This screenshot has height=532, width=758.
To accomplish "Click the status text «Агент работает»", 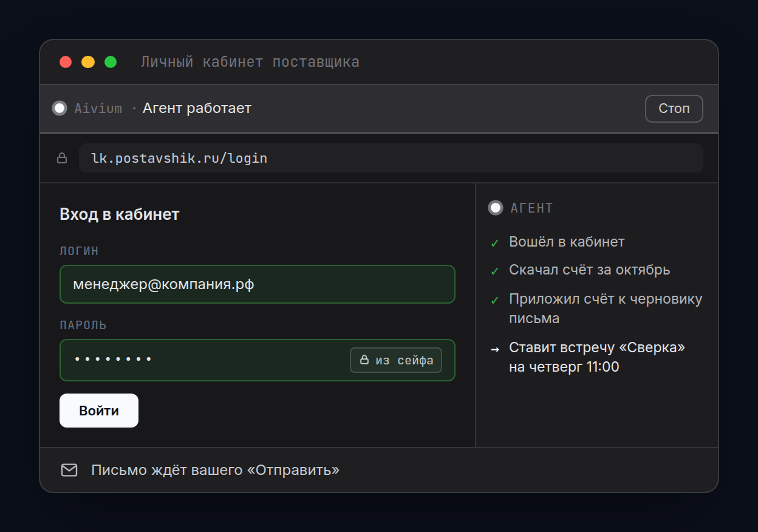I will click(197, 109).
